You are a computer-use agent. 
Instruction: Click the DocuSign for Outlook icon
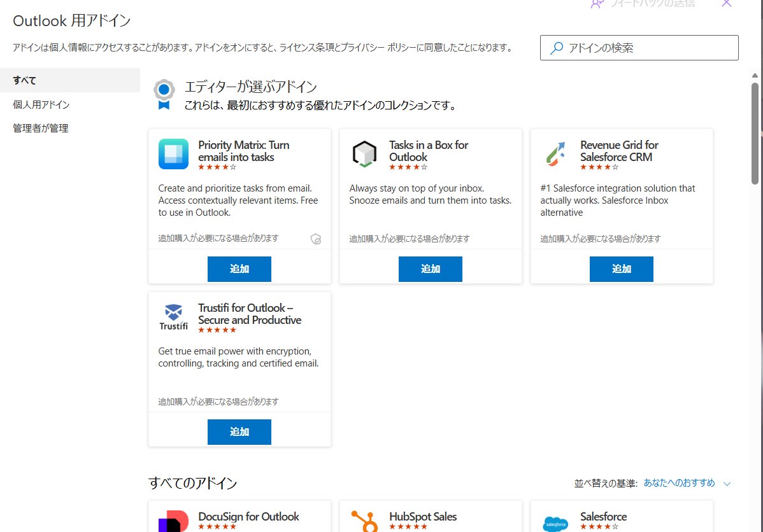point(173,521)
